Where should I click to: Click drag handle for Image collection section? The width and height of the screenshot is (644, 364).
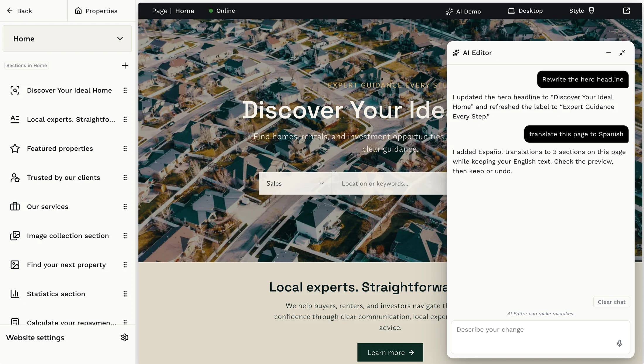point(125,236)
